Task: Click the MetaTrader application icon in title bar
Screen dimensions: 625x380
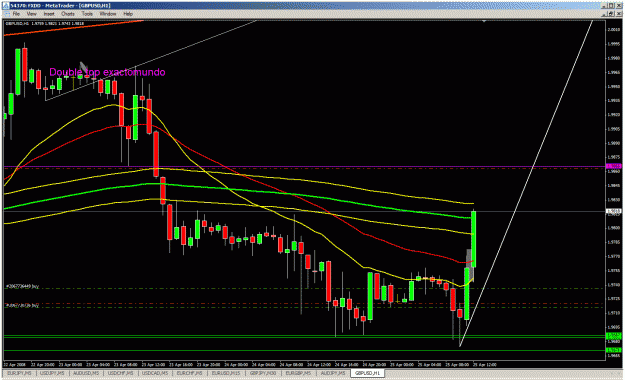Action: tap(6, 6)
